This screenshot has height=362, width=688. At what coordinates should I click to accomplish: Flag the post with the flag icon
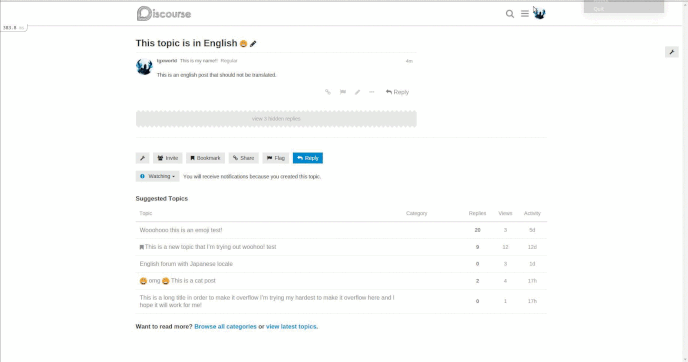pyautogui.click(x=343, y=92)
